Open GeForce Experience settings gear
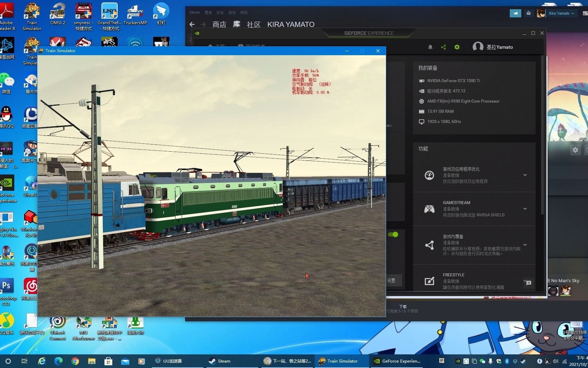This screenshot has height=368, width=588. (x=457, y=47)
